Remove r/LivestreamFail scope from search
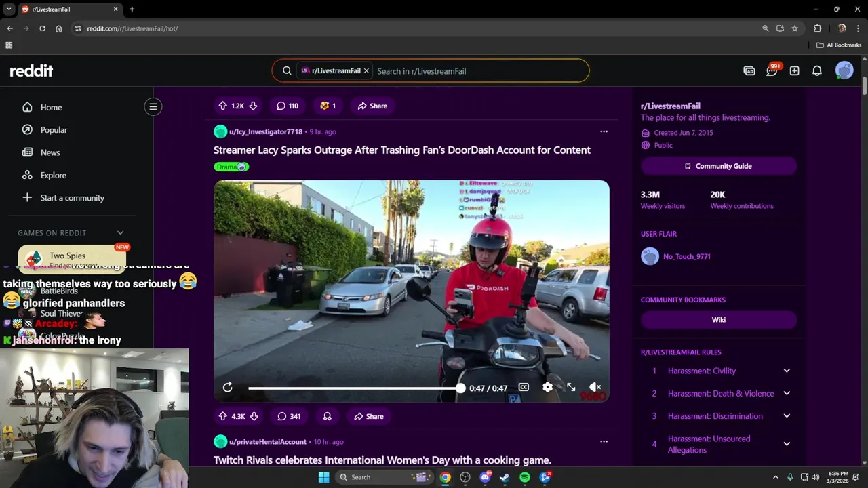868x488 pixels. coord(366,70)
